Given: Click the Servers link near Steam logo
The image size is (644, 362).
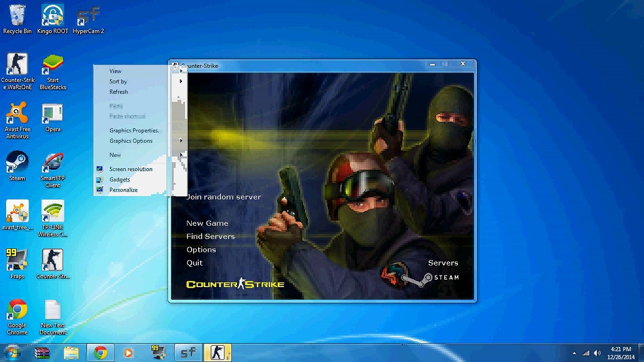Looking at the screenshot, I should (443, 263).
